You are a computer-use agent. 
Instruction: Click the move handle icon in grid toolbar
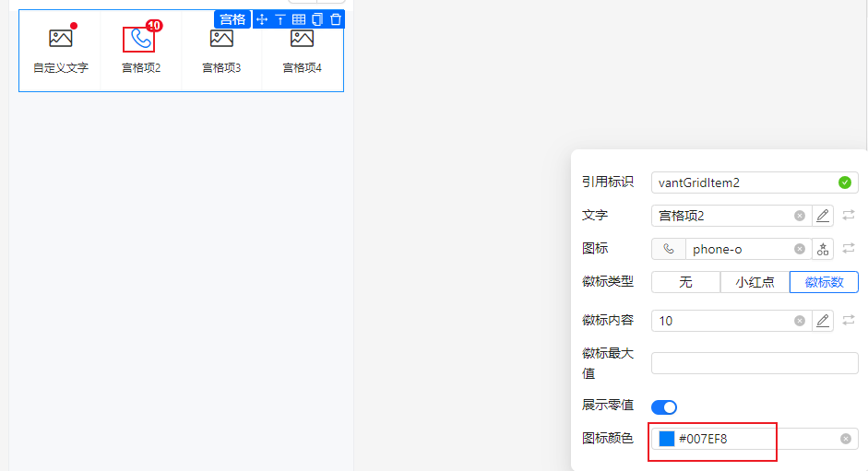coord(262,19)
